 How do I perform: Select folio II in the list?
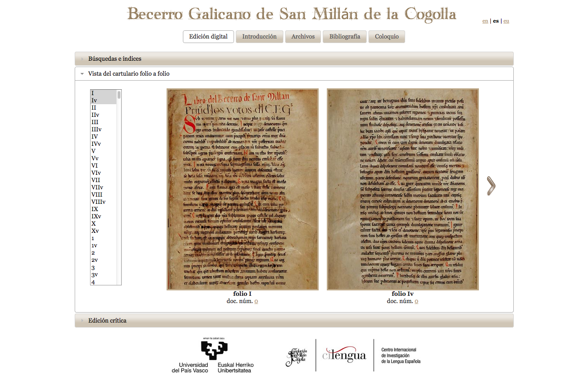tap(104, 108)
